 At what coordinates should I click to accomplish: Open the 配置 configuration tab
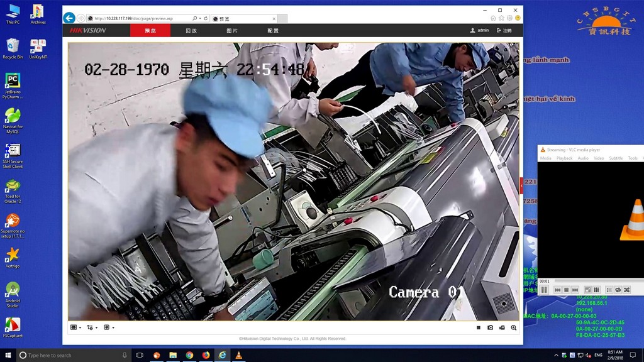click(273, 30)
